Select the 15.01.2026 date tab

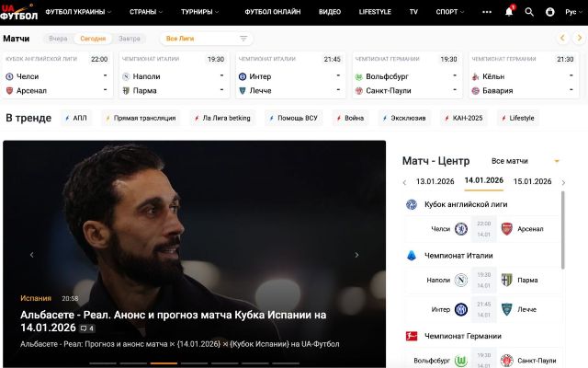[x=532, y=181]
